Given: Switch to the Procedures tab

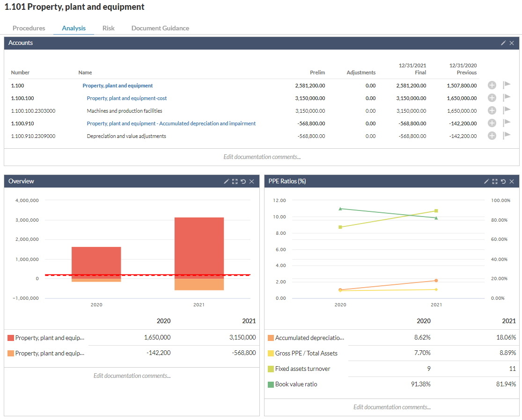Looking at the screenshot, I should click(29, 28).
